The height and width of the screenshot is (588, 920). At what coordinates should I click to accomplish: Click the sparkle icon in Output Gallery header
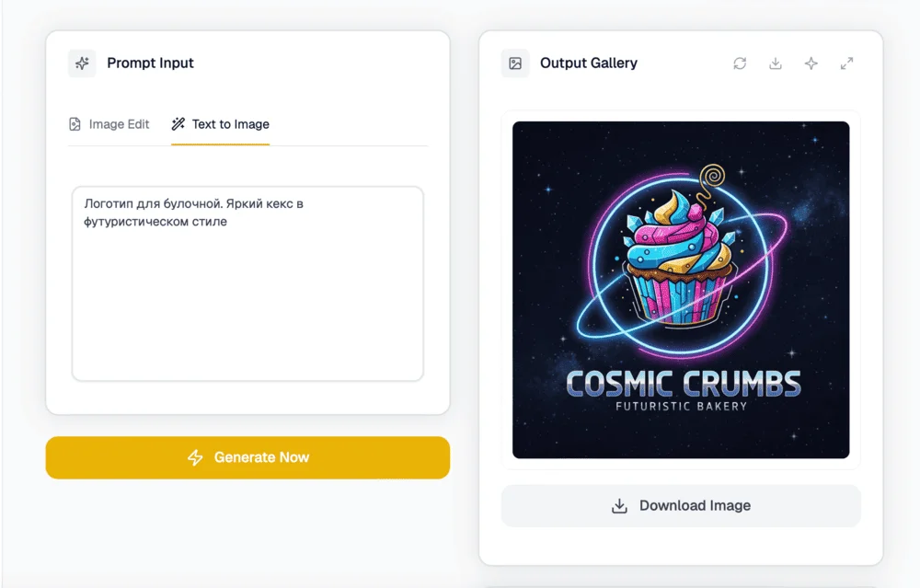(811, 63)
